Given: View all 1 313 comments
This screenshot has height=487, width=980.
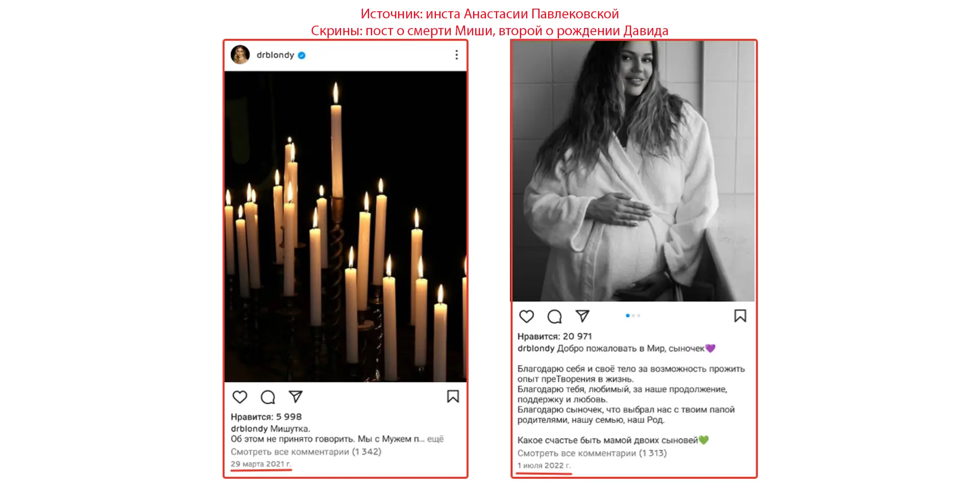Looking at the screenshot, I should (x=592, y=453).
